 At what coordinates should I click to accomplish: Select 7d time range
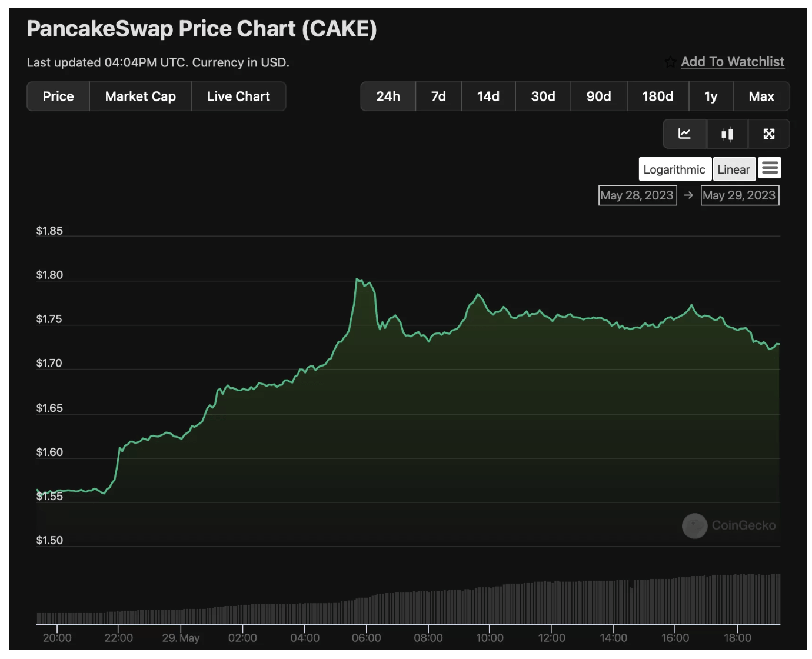click(x=439, y=96)
